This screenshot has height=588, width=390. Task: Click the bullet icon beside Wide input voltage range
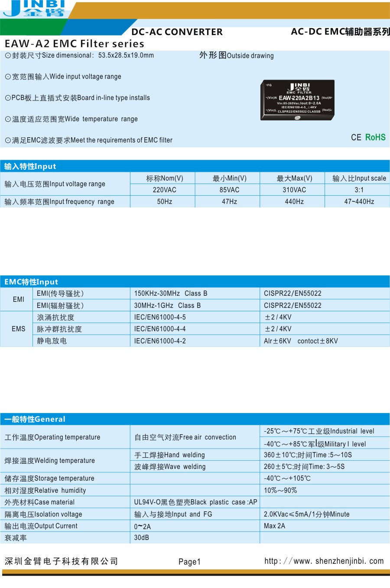click(x=8, y=77)
